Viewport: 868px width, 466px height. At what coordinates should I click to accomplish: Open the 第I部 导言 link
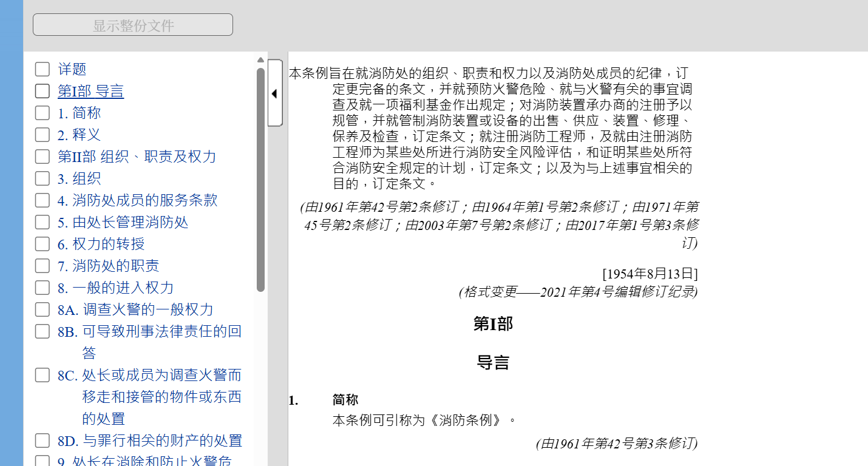click(x=90, y=91)
